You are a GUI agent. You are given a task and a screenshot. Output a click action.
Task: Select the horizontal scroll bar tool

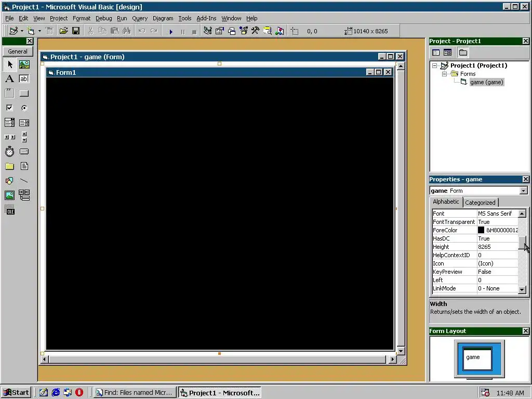pyautogui.click(x=10, y=137)
